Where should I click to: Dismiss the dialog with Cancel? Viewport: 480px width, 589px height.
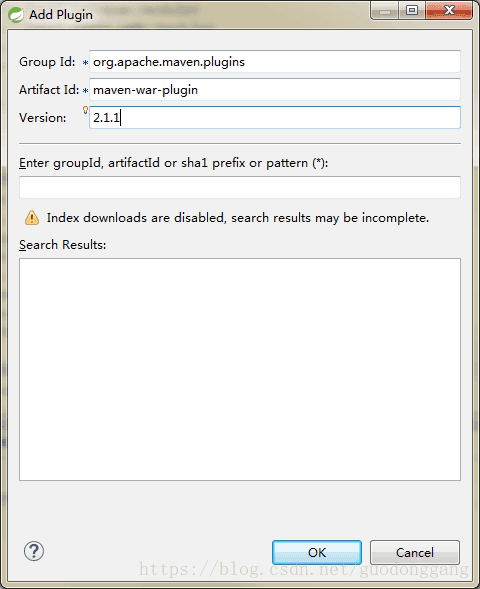coord(415,553)
